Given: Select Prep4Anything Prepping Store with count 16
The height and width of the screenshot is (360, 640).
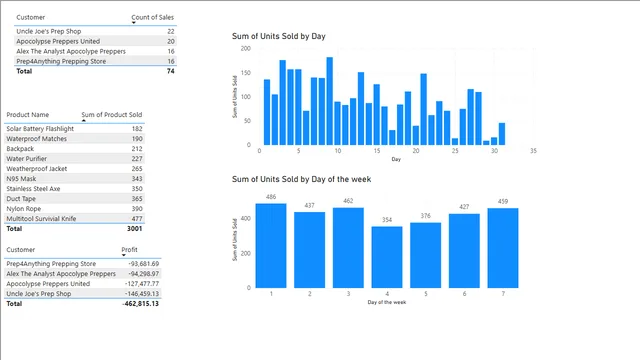Looking at the screenshot, I should (x=96, y=61).
